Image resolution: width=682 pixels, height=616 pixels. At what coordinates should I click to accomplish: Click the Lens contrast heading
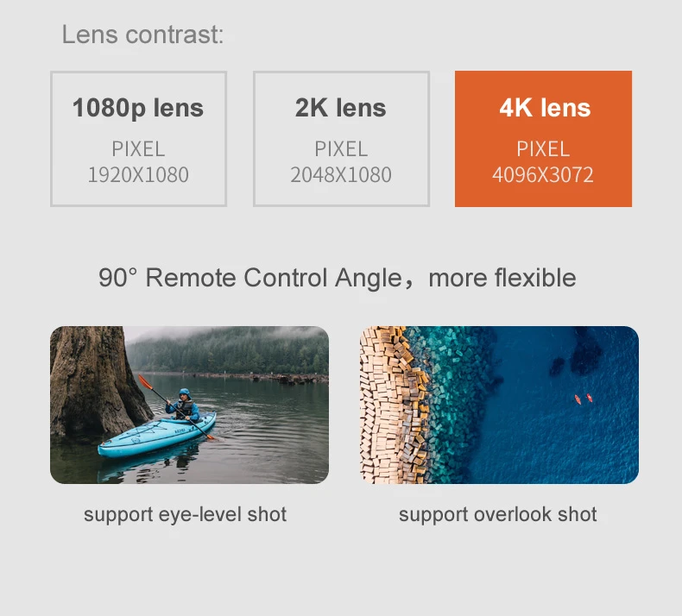coord(142,35)
